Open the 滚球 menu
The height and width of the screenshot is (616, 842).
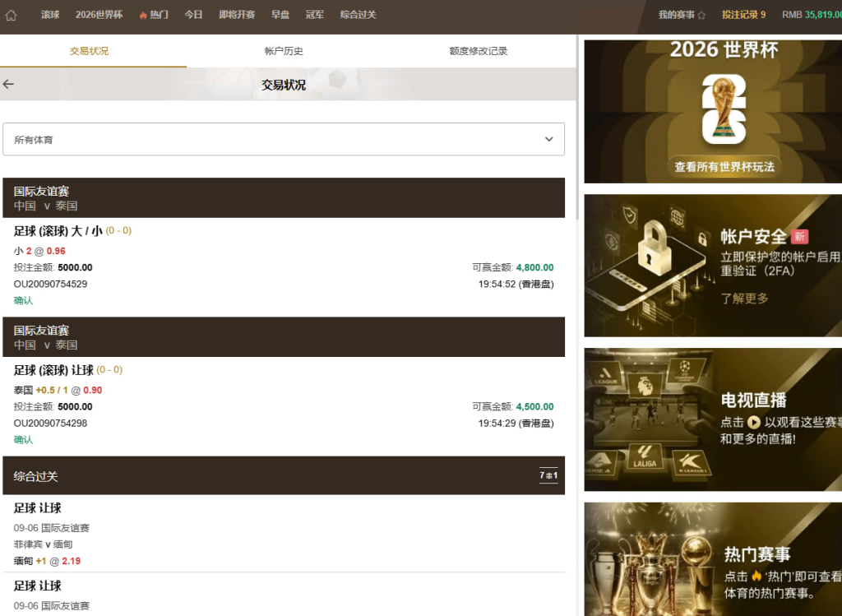[x=50, y=15]
